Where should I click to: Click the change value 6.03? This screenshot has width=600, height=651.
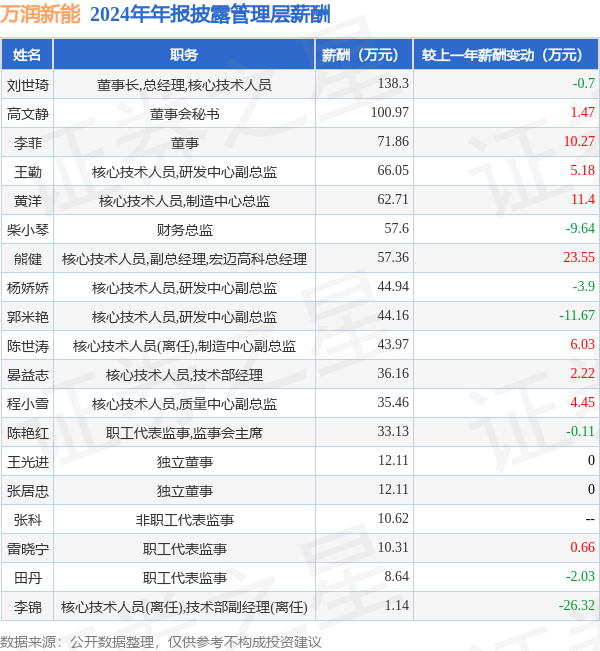(x=582, y=345)
